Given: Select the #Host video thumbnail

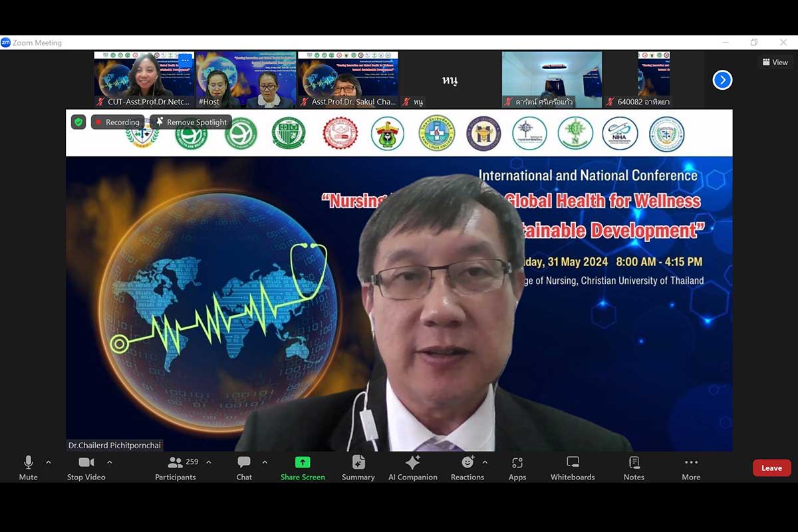Looking at the screenshot, I should (x=246, y=80).
